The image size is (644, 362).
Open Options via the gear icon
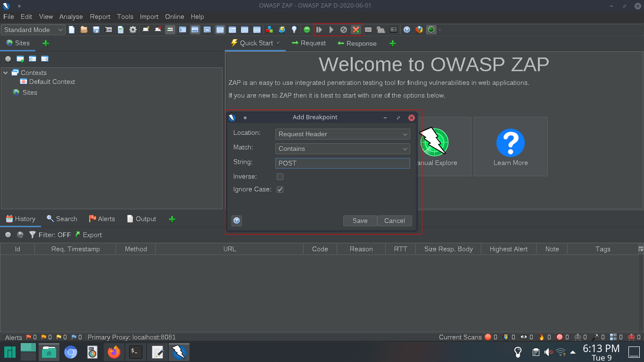point(133,30)
